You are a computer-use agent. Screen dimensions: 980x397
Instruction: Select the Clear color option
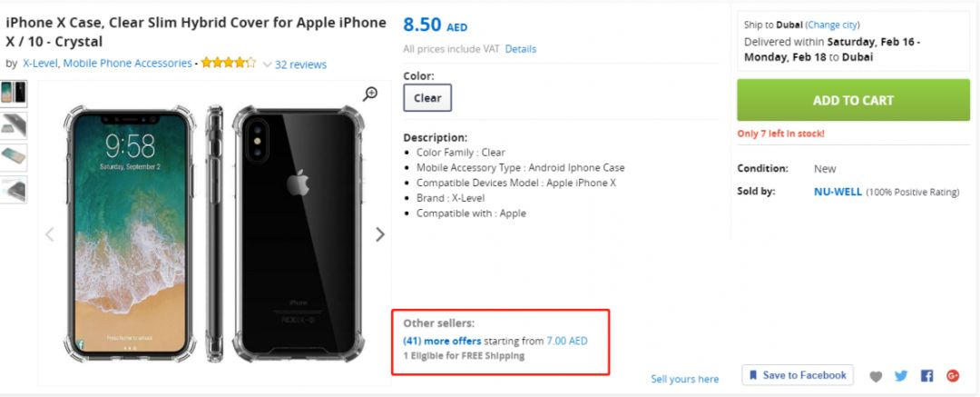point(427,98)
